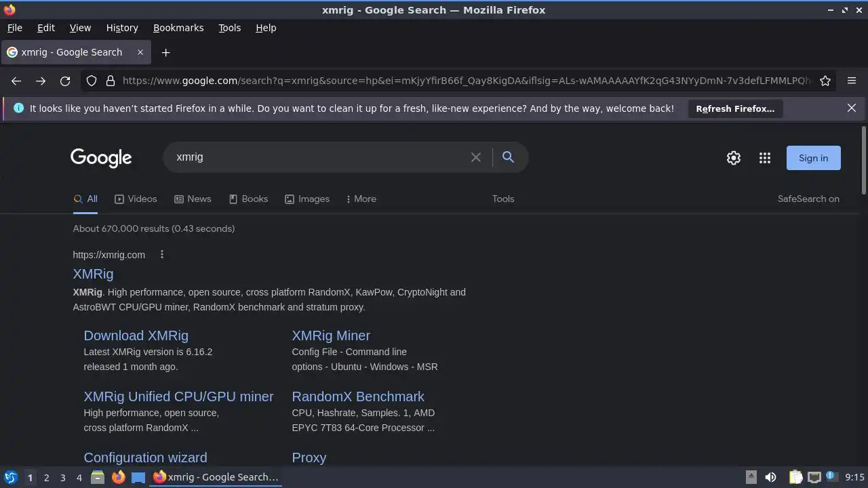The height and width of the screenshot is (488, 868).
Task: Click the page vertical scrollbar
Action: click(864, 159)
